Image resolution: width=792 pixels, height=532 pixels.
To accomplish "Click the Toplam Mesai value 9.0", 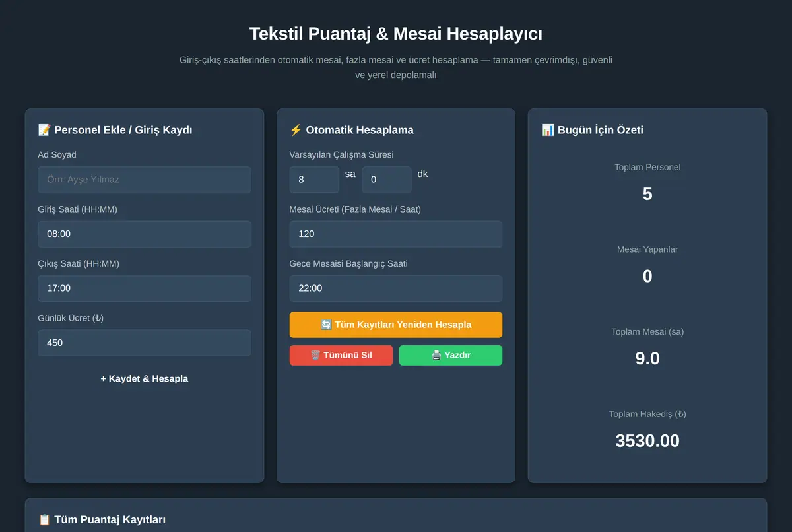I will [647, 358].
